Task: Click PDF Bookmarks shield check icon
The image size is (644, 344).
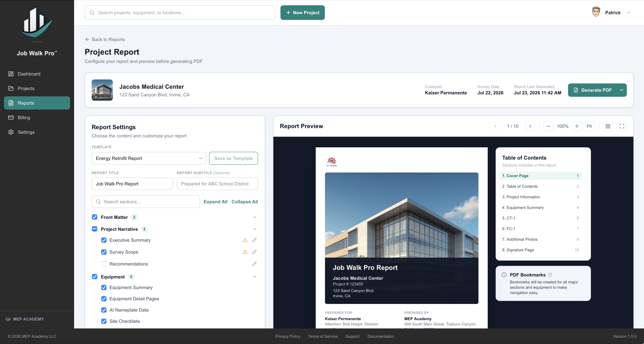Action: click(x=550, y=275)
